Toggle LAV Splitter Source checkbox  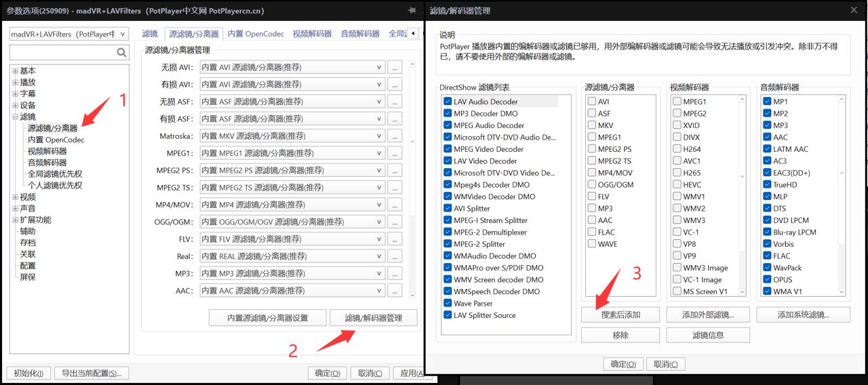click(x=448, y=315)
